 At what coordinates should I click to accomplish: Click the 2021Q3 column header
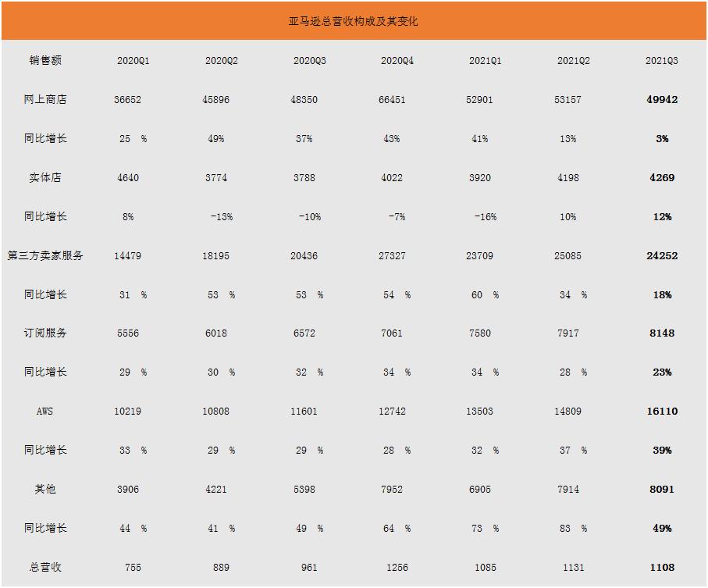[662, 61]
